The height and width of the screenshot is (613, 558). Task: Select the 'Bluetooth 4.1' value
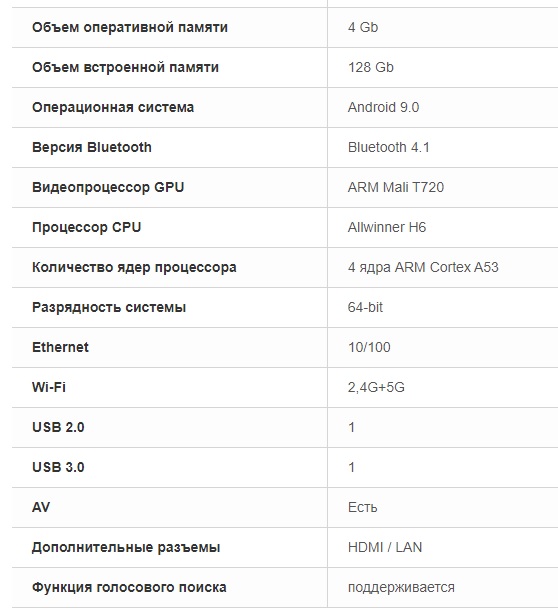click(x=389, y=147)
